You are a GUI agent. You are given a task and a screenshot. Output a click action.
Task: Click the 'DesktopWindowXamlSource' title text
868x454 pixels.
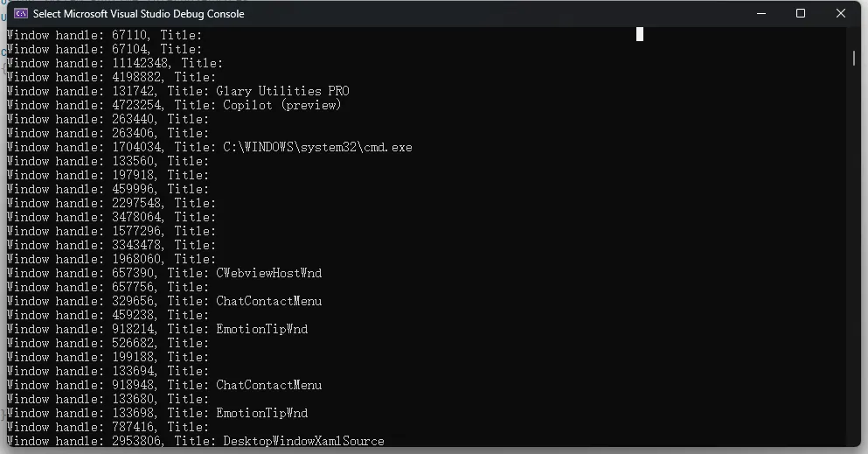303,441
